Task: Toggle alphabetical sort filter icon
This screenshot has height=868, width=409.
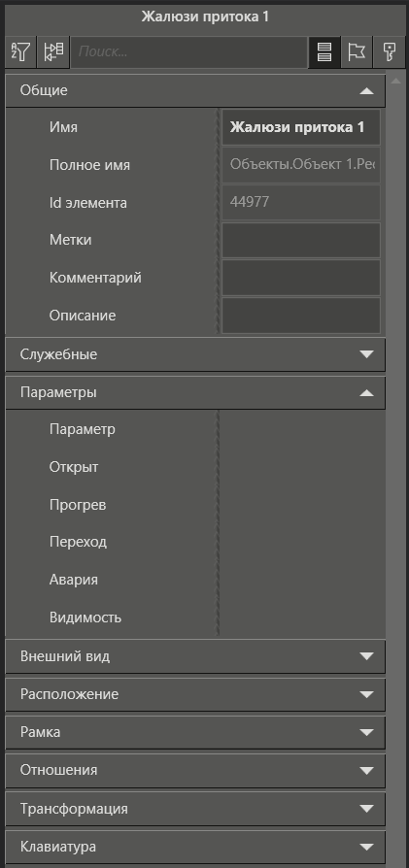Action: pos(20,52)
